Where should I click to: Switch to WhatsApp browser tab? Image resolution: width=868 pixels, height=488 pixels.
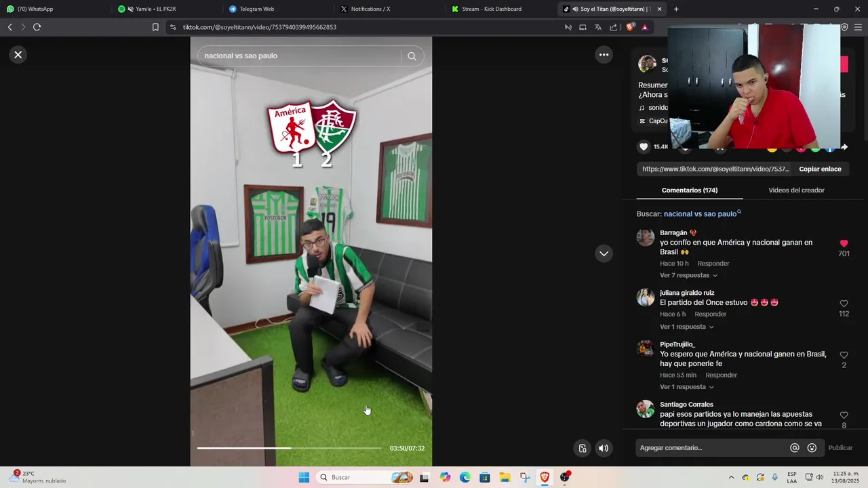pos(54,9)
